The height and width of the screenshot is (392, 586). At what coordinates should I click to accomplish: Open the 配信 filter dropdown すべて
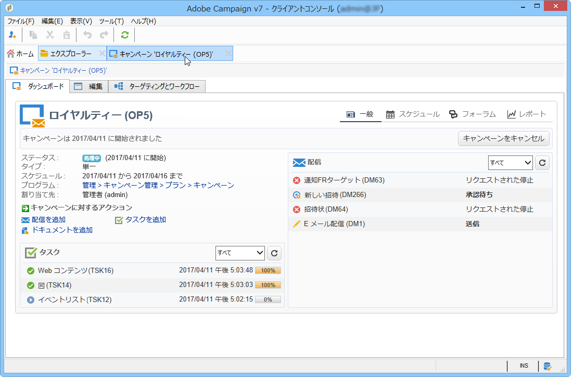point(510,163)
